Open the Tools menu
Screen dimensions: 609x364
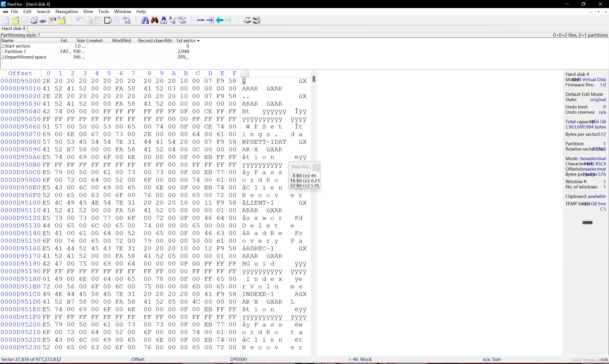pos(103,11)
